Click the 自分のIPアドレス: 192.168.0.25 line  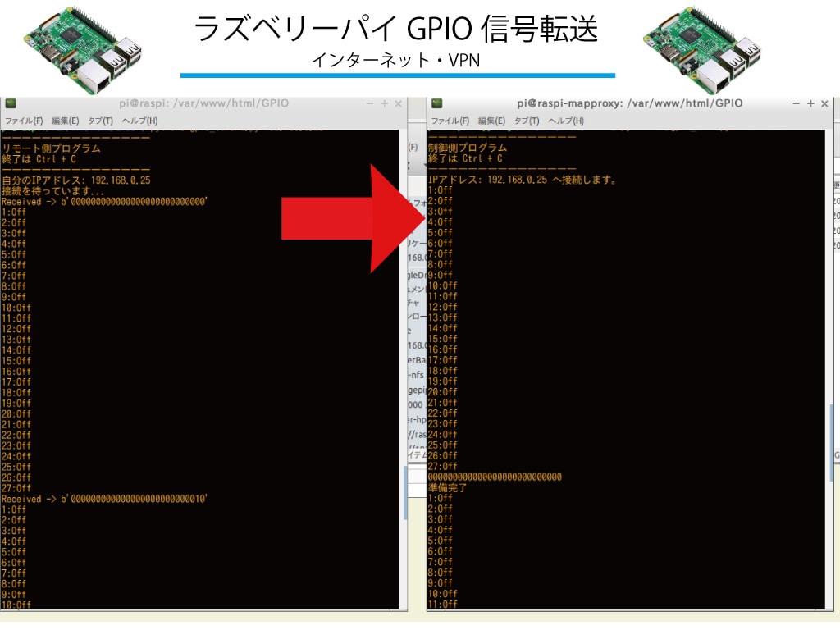[76, 180]
